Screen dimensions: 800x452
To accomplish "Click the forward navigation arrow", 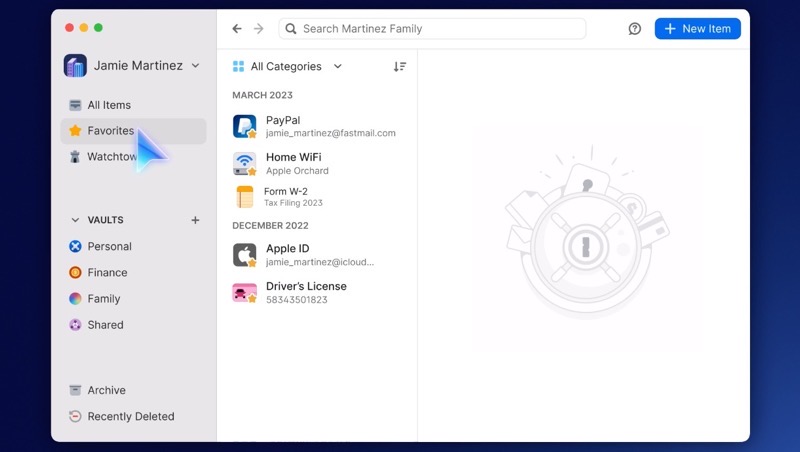I will (x=259, y=29).
